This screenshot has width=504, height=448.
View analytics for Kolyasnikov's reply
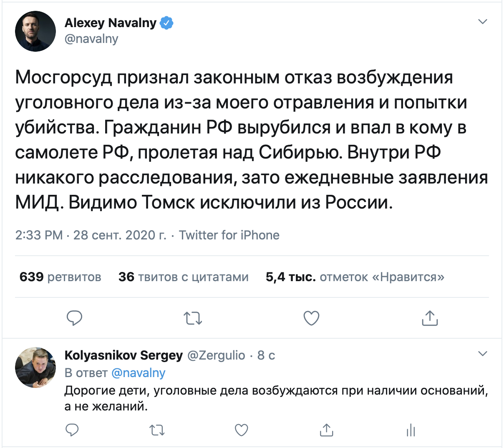(411, 430)
